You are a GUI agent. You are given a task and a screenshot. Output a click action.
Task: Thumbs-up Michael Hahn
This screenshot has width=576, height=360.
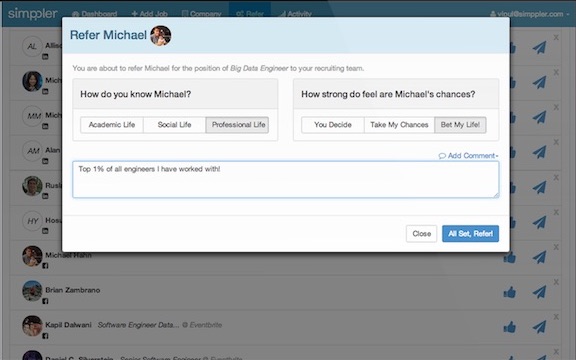coord(510,258)
